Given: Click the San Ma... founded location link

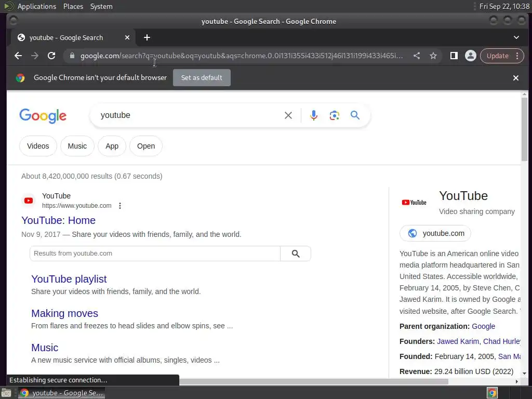Looking at the screenshot, I should [x=509, y=356].
